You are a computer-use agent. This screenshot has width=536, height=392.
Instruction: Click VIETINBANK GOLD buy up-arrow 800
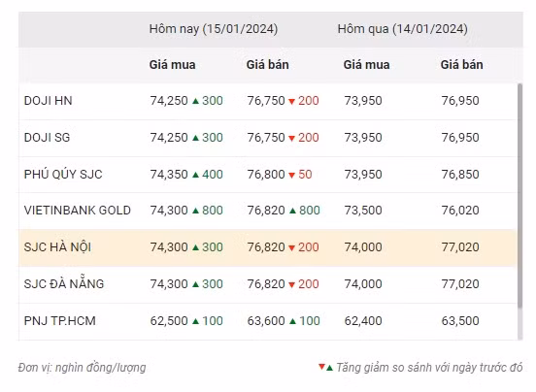(208, 211)
